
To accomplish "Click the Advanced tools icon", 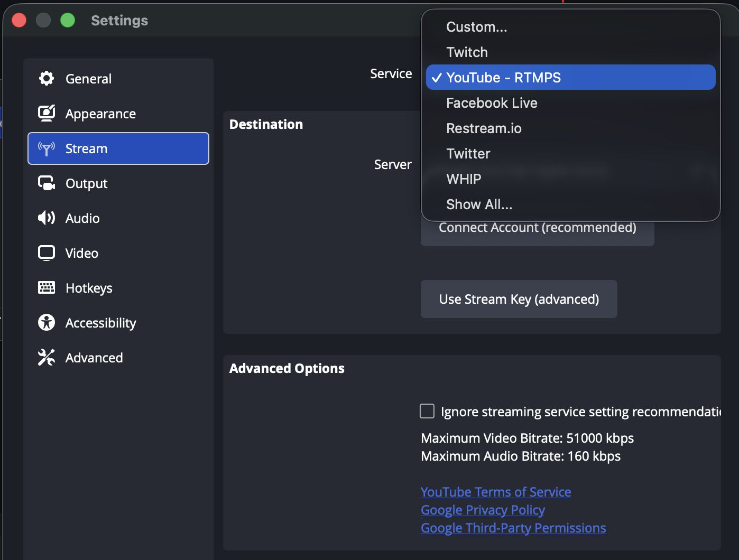I will coord(47,357).
